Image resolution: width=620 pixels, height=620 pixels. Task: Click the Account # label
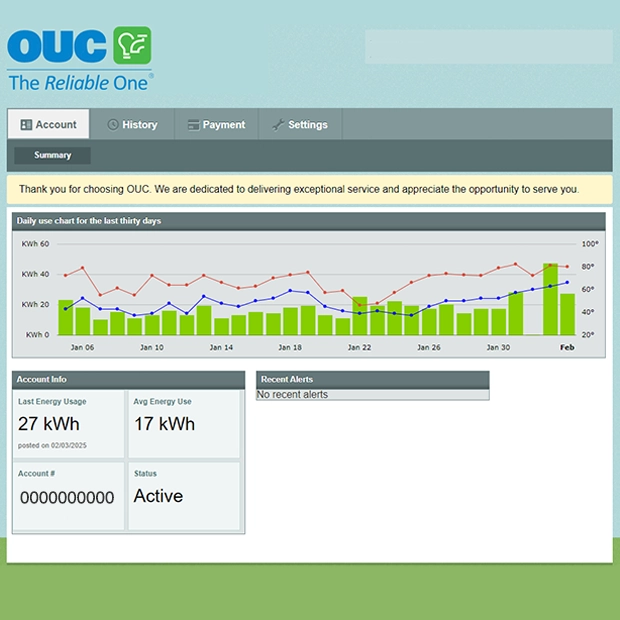tap(36, 473)
